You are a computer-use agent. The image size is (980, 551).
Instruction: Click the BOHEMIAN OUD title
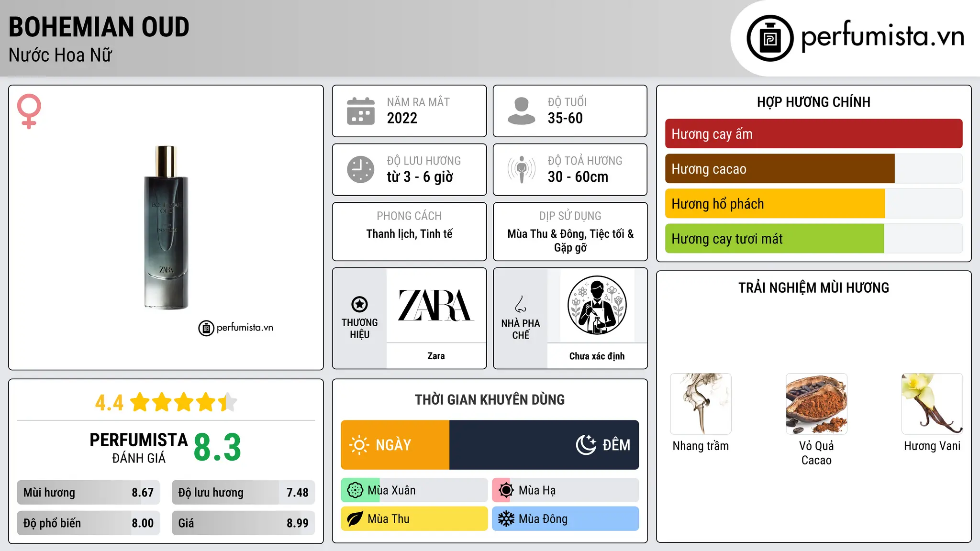99,27
